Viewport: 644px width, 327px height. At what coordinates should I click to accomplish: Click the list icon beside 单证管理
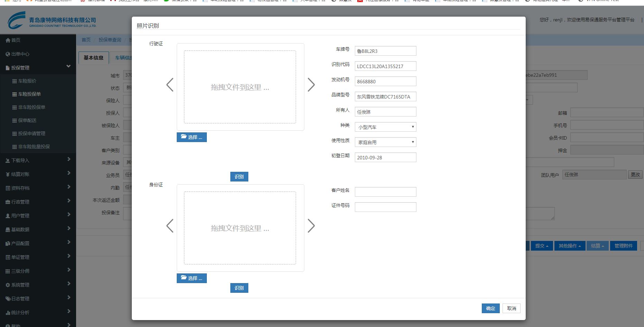[x=8, y=257]
